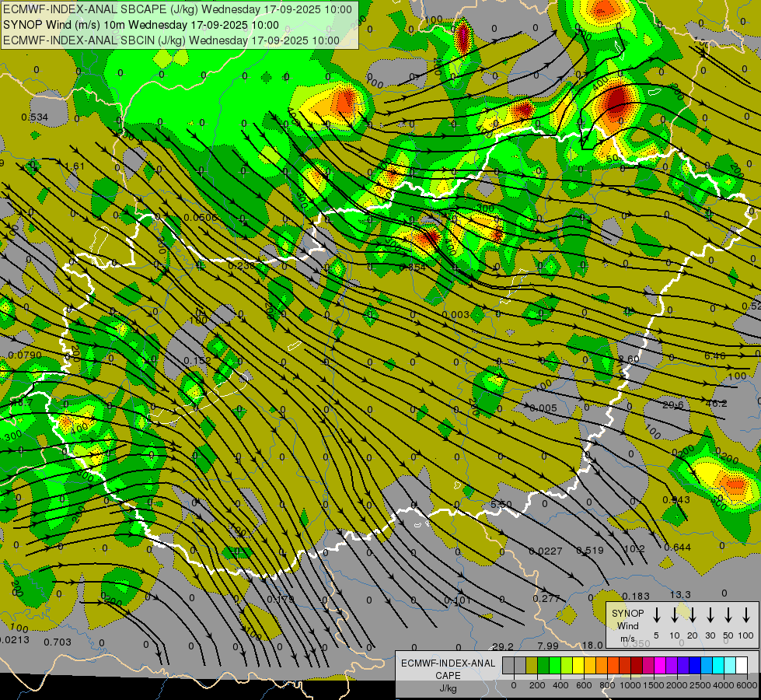Select the pure yellow CAPE legend swatch
761x700 pixels.
tap(578, 666)
